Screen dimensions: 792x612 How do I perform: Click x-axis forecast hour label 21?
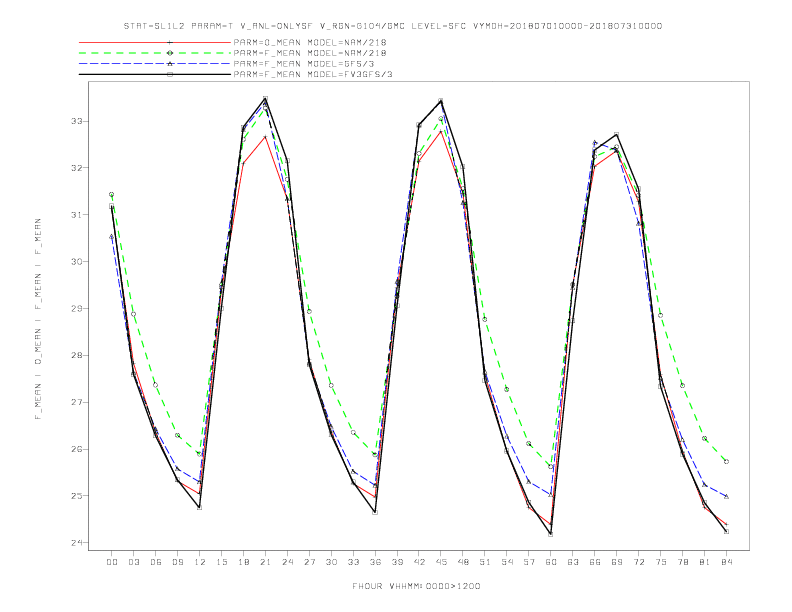[265, 562]
